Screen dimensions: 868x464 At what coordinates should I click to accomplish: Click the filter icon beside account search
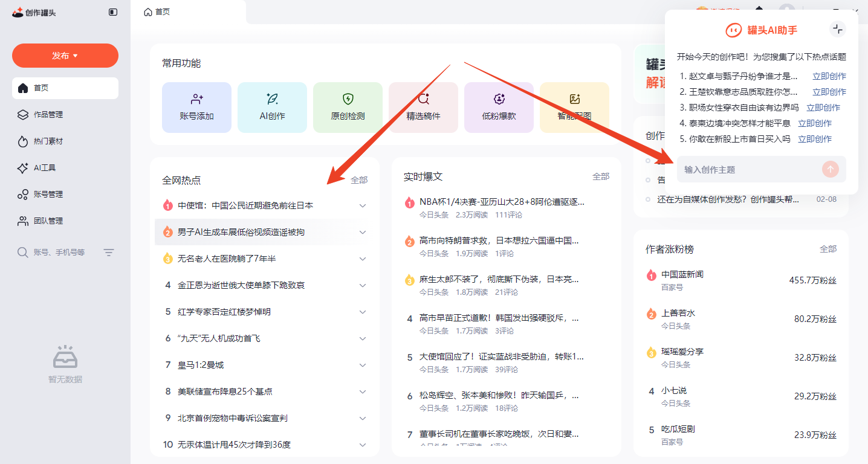click(108, 252)
